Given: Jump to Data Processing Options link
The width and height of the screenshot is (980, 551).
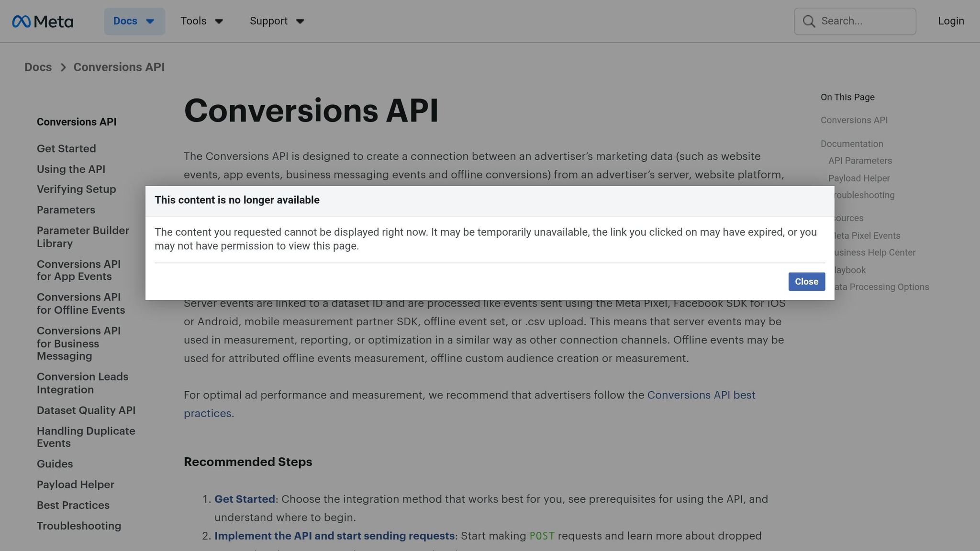Looking at the screenshot, I should click(882, 287).
